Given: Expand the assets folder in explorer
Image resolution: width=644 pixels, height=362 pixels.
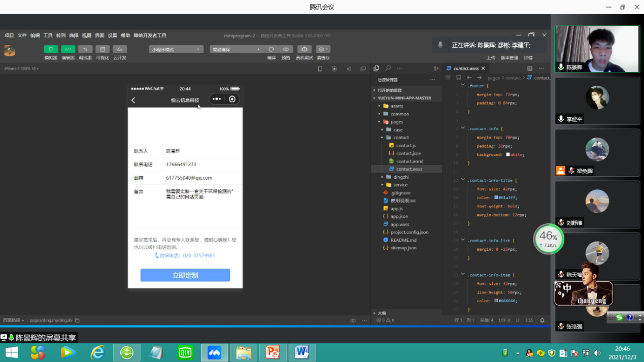Looking at the screenshot, I should click(396, 106).
